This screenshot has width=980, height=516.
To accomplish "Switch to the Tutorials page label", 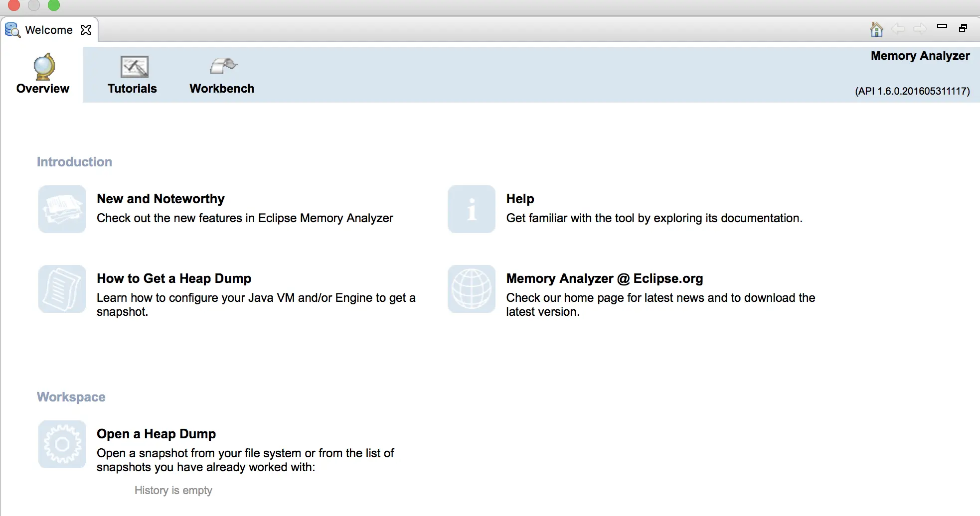I will click(x=132, y=89).
